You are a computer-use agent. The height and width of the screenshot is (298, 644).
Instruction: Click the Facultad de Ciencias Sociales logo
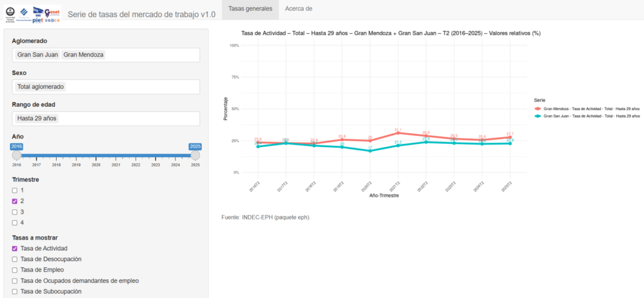(x=24, y=13)
